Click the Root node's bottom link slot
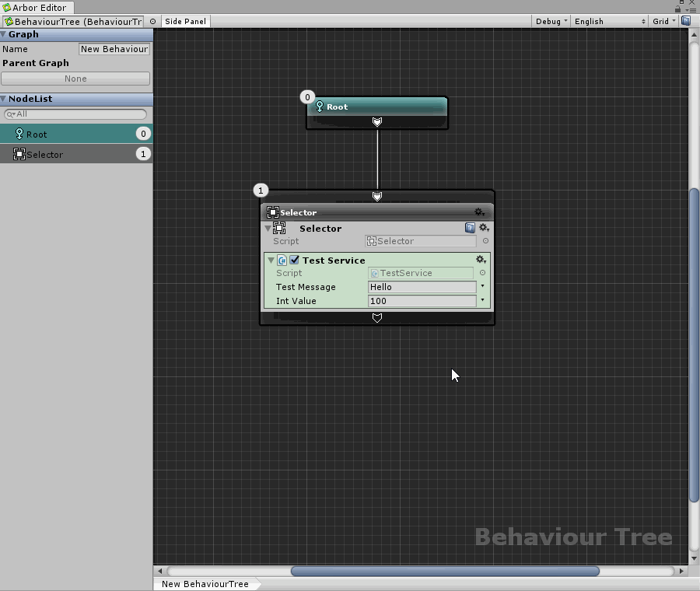Image resolution: width=700 pixels, height=591 pixels. click(377, 122)
